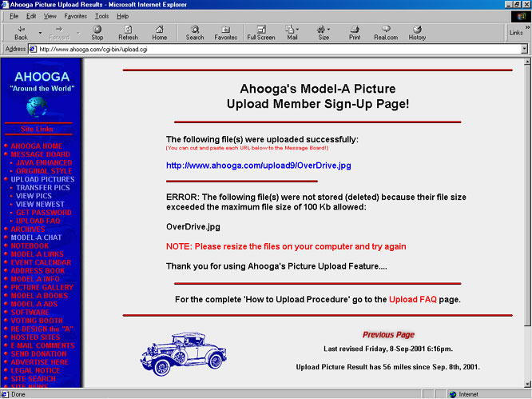Viewport: 532px width, 399px height.
Task: Open the Search toolbar button
Action: pos(195,32)
